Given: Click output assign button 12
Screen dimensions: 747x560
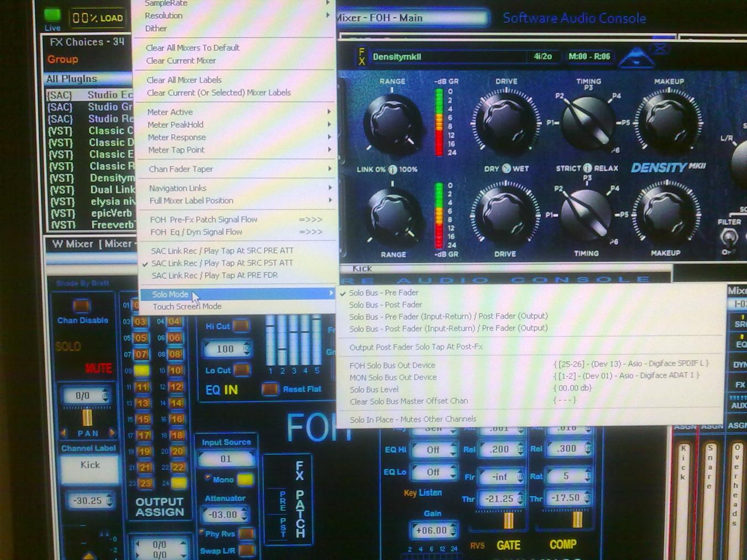Looking at the screenshot, I should (x=176, y=387).
